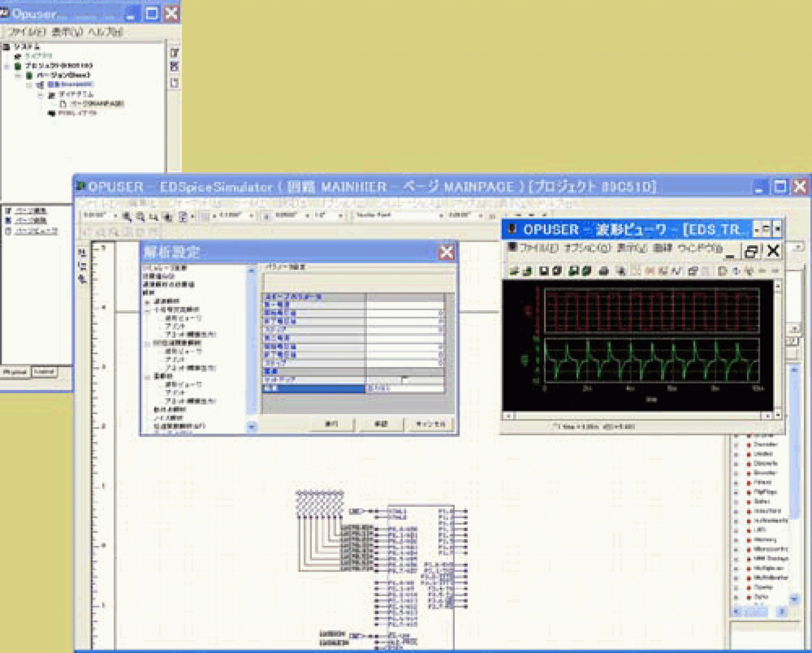
Task: Click the magnifier icon in the waveform viewer toolbar
Action: [x=621, y=271]
